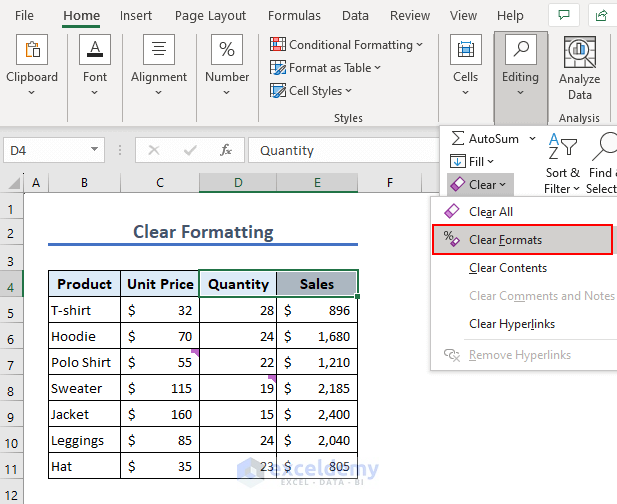Screen dimensions: 617x504
Task: Click the AutoSum sigma icon
Action: point(458,138)
